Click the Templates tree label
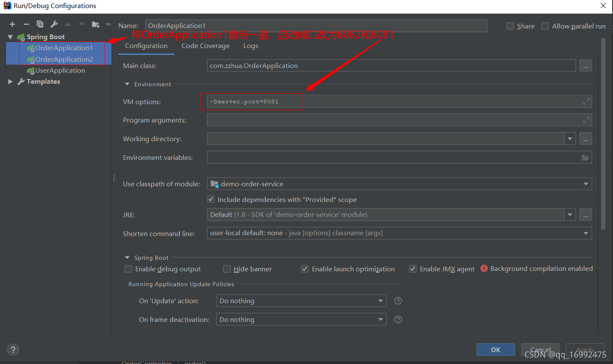The image size is (613, 364). 43,82
